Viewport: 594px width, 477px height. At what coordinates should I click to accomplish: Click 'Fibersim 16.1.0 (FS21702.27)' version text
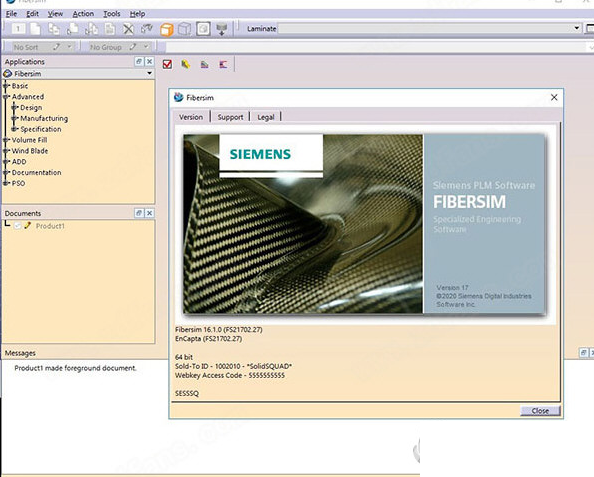click(x=219, y=330)
